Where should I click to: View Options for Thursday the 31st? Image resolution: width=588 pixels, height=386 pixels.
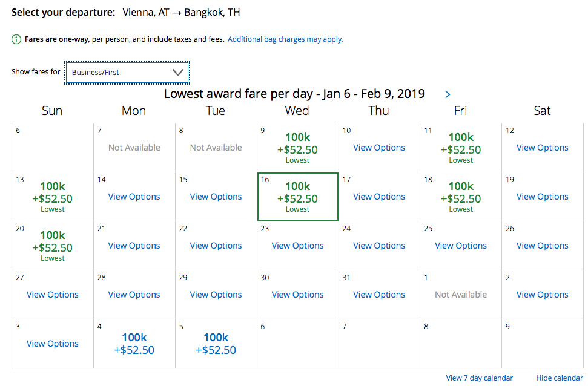pos(379,295)
